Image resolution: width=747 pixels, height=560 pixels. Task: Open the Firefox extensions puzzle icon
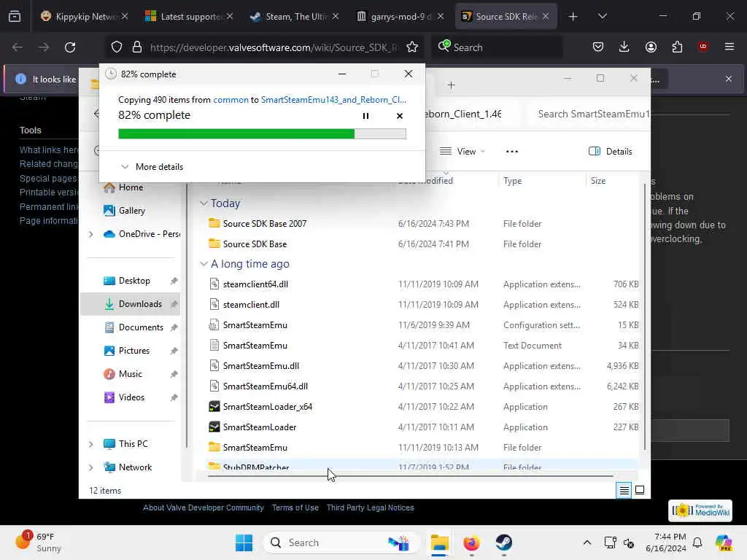[x=677, y=47]
